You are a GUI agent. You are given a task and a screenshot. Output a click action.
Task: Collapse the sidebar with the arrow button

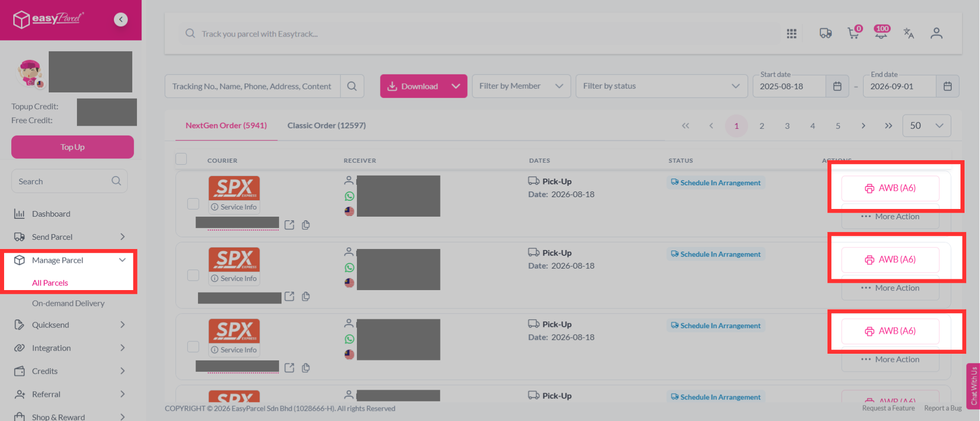[x=121, y=20]
